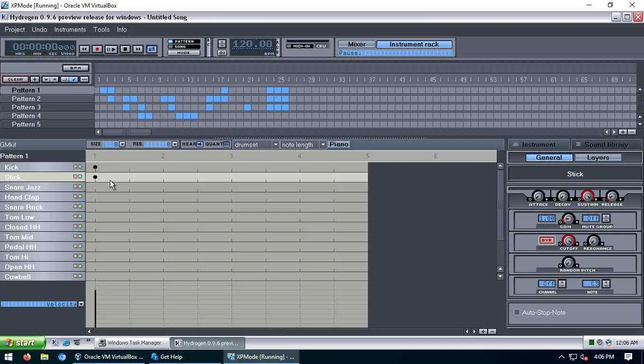Click the Attack knob
Image resolution: width=644 pixels, height=364 pixels.
(538, 196)
